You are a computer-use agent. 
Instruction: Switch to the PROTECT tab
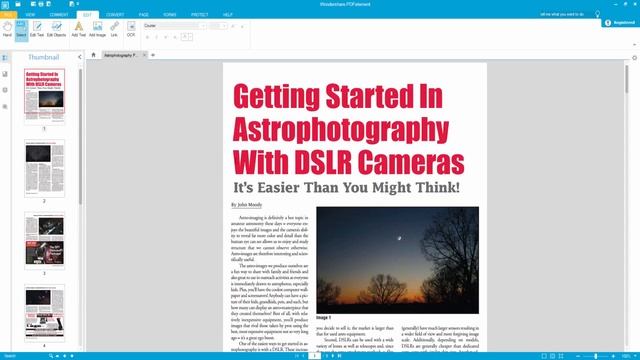coord(200,15)
